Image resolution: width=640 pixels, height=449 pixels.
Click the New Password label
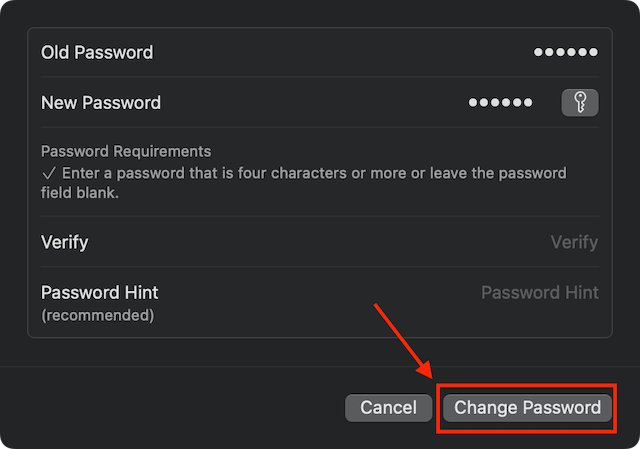click(100, 102)
